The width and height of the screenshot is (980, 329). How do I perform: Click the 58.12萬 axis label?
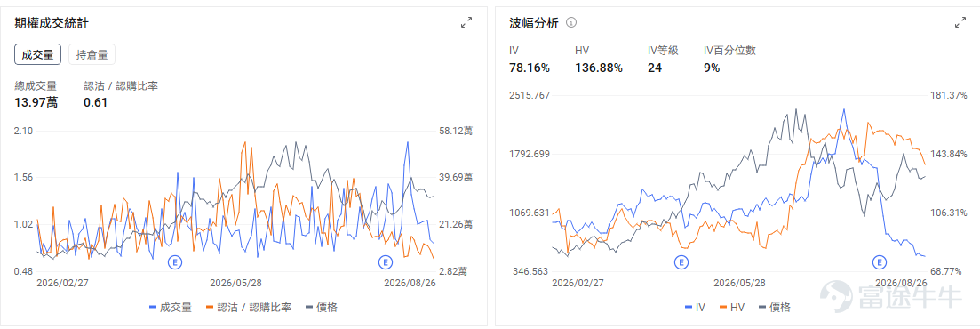point(457,131)
